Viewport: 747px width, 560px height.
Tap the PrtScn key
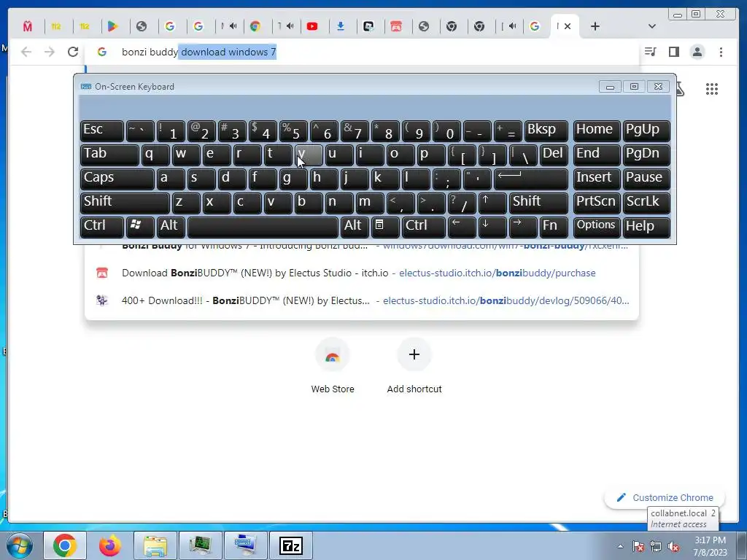point(597,203)
